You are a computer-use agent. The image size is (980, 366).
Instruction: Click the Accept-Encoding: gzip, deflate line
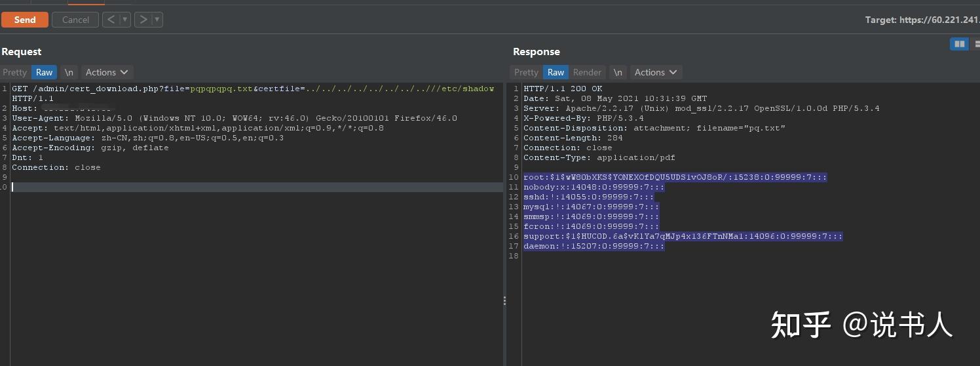coord(90,148)
